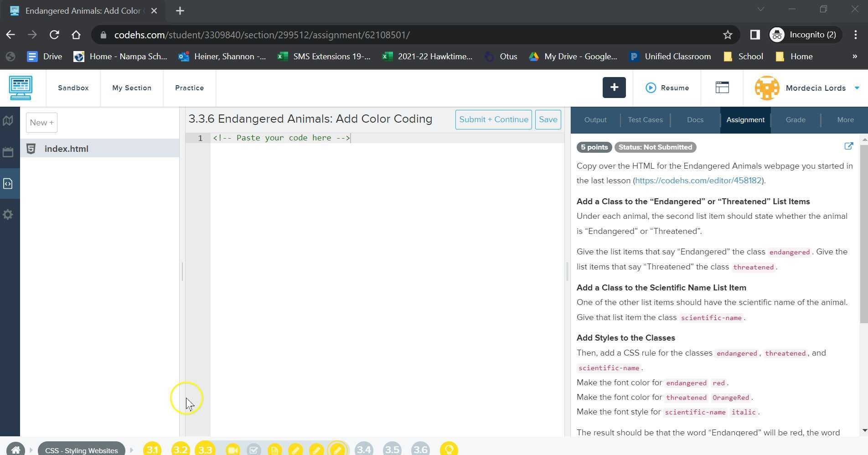Screen dimensions: 868x455
Task: Click the dark plus button in header
Action: coord(614,88)
